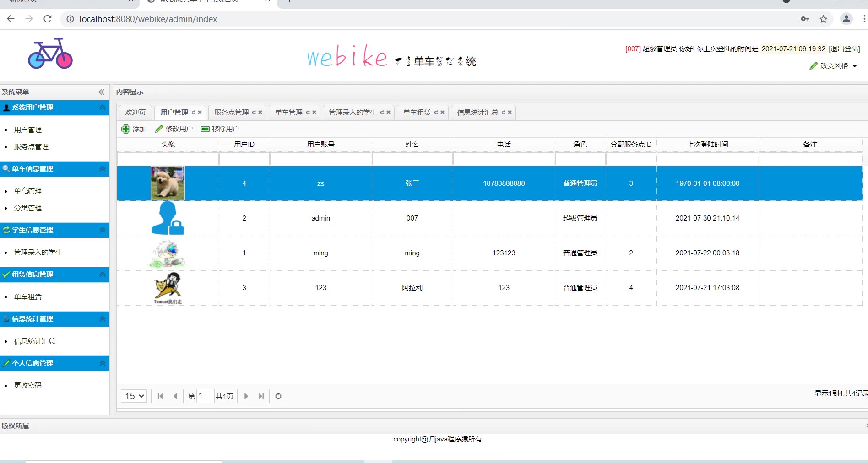Switch to the 欢迎页 tab

[136, 113]
